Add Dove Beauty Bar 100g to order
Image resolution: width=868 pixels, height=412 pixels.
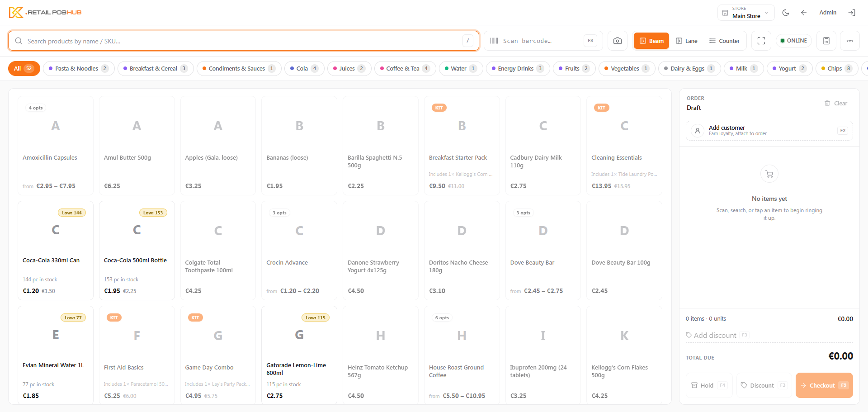624,251
